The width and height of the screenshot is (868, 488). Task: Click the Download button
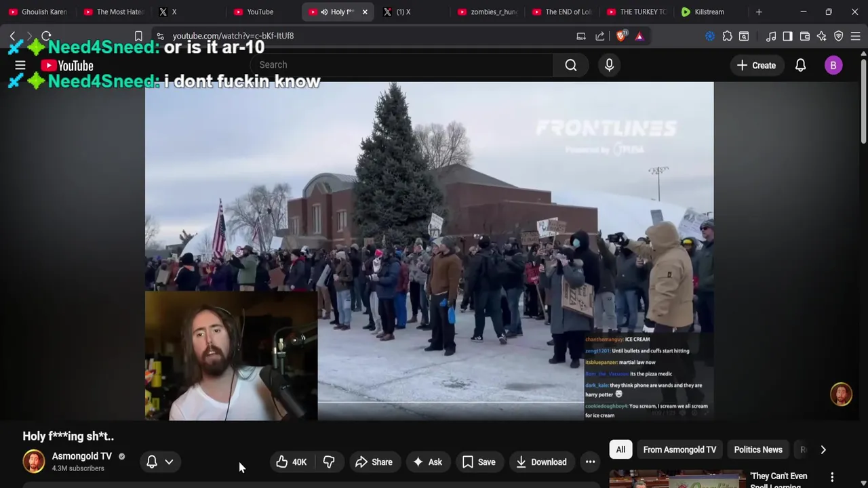coord(541,462)
